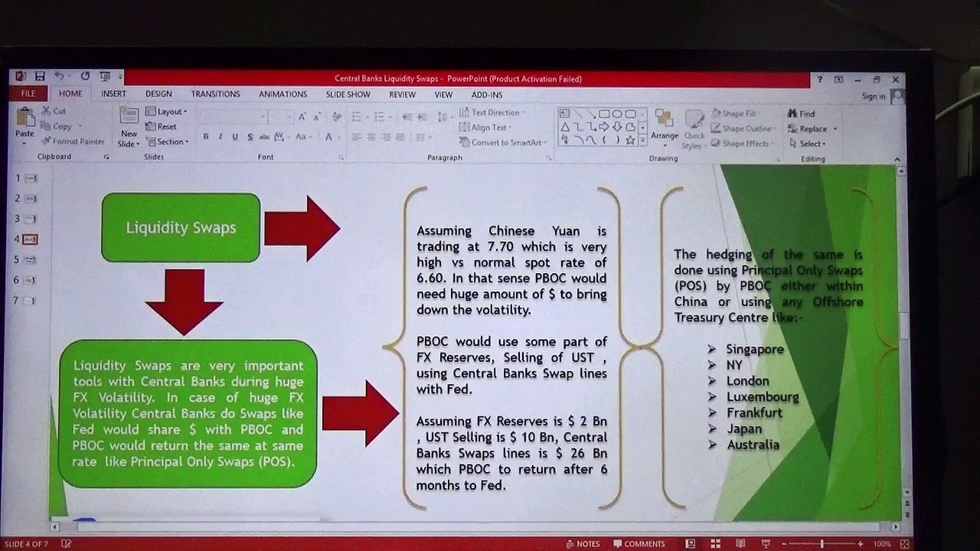Click the Save icon in quick access toolbar
The width and height of the screenshot is (980, 551).
coord(40,77)
